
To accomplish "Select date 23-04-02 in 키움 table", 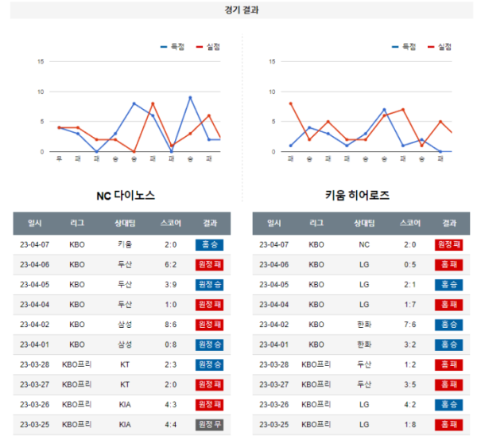I will coord(274,325).
